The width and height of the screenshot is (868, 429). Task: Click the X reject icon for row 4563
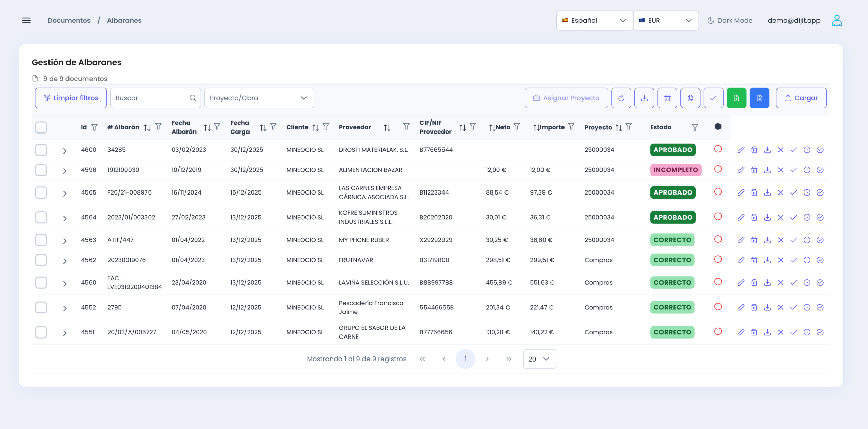pos(781,240)
